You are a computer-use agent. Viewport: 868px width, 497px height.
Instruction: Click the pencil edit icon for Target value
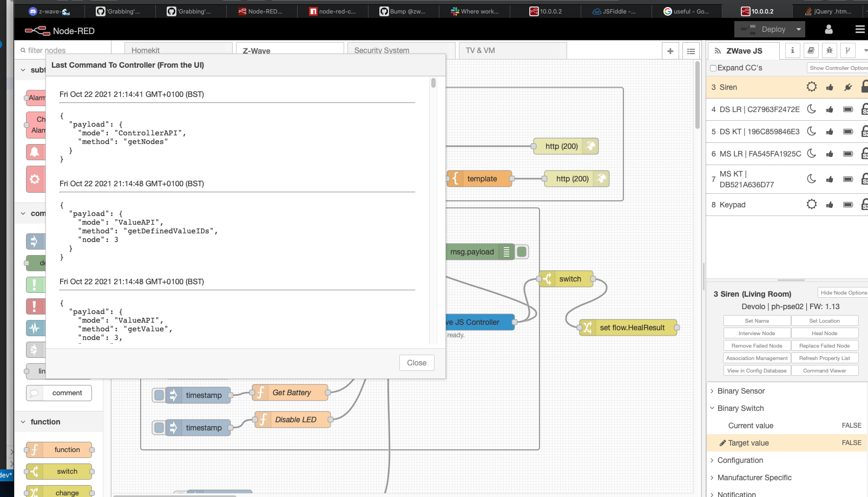(722, 443)
